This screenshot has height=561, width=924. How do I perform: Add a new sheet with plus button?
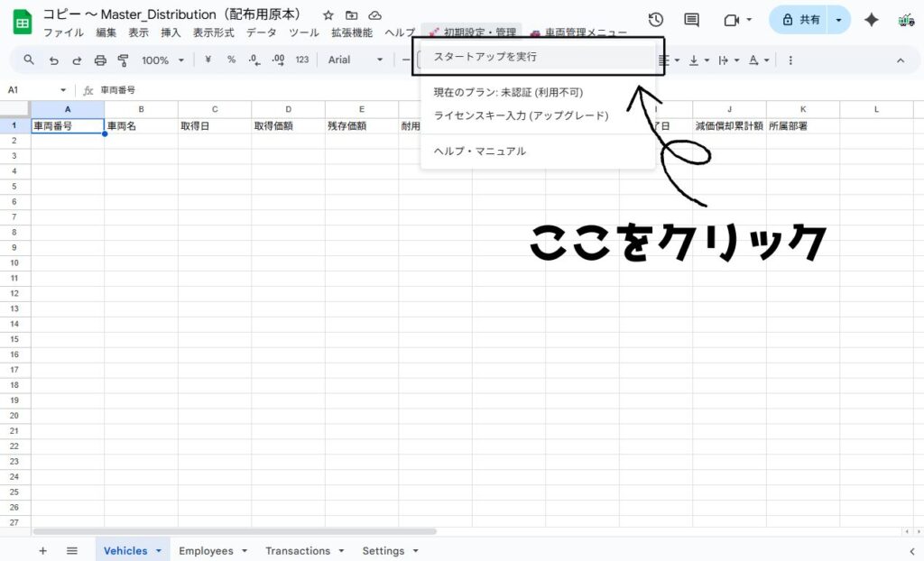(42, 550)
